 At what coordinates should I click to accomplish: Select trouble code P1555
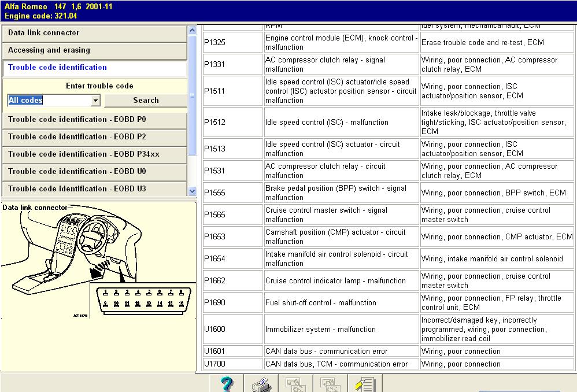[x=232, y=193]
